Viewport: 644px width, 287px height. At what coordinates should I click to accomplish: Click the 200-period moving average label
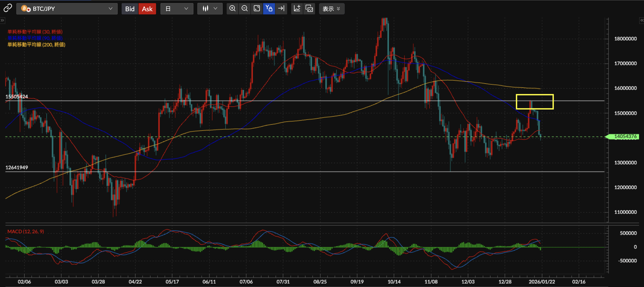tap(36, 45)
